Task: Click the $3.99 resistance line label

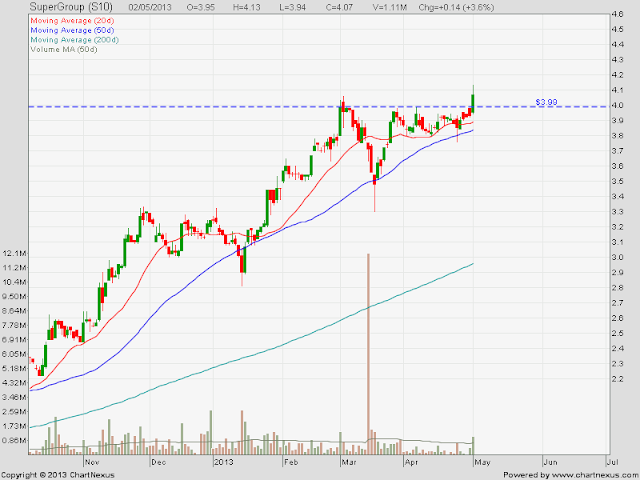Action: [547, 102]
